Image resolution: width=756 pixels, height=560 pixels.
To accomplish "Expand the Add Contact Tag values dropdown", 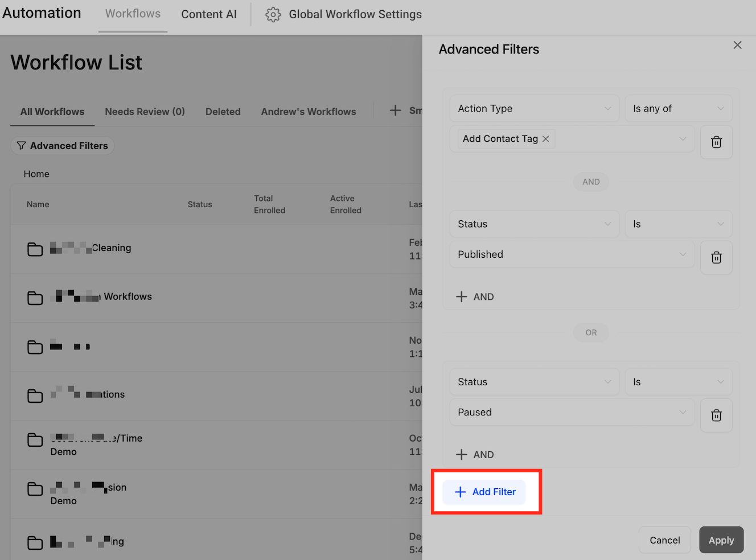I will (x=572, y=139).
